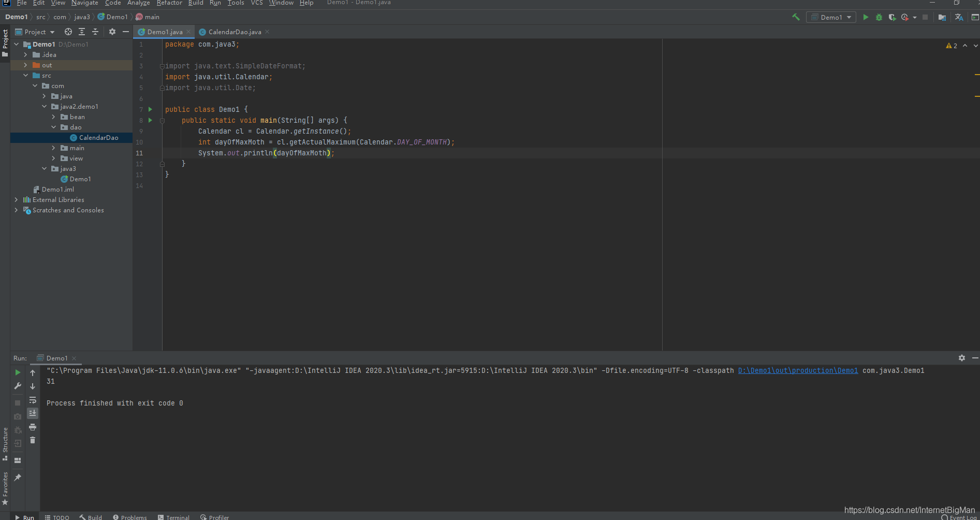Select CalendarDao in project tree
Screen dimensions: 980x520
98,137
